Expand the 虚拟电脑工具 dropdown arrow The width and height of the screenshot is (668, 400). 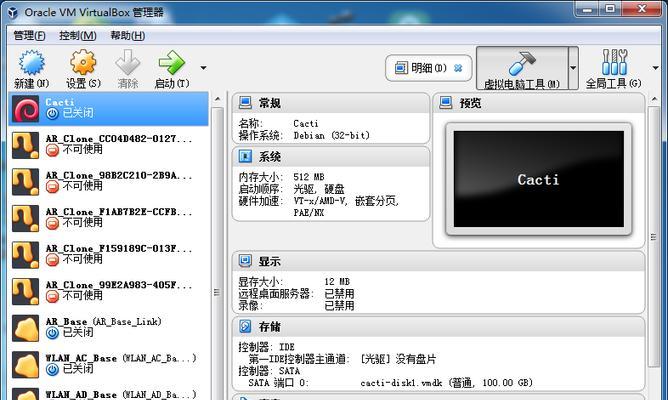click(573, 68)
